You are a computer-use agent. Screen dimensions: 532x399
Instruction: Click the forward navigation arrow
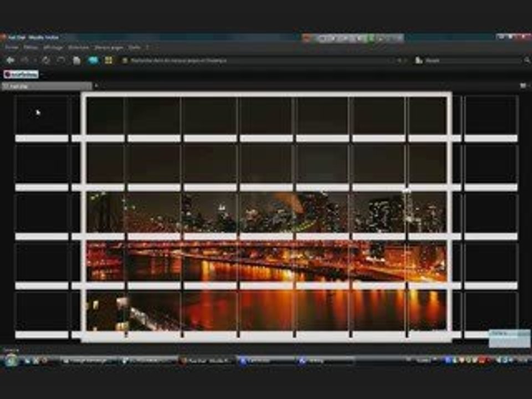coord(25,60)
